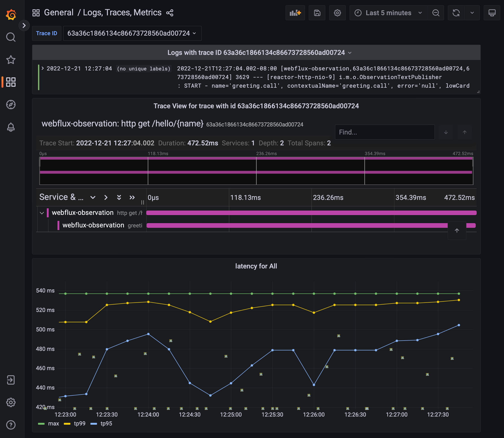
Task: Enable TV cycle view mode
Action: 492,13
